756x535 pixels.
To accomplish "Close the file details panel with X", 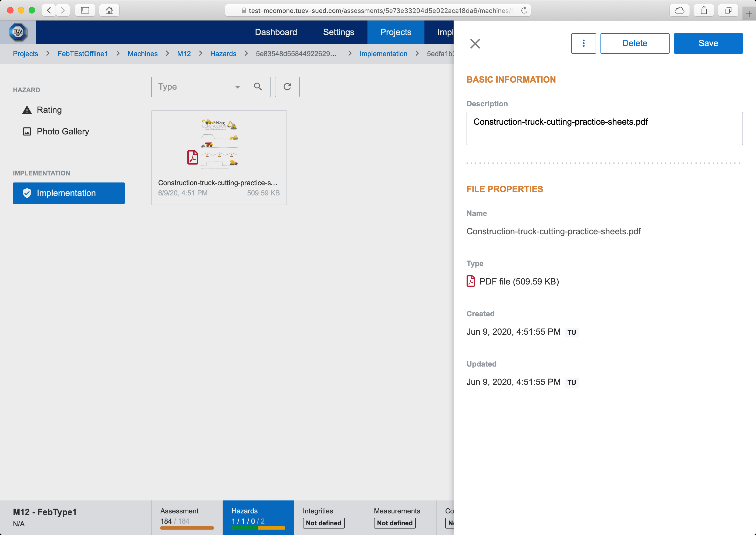I will [475, 43].
